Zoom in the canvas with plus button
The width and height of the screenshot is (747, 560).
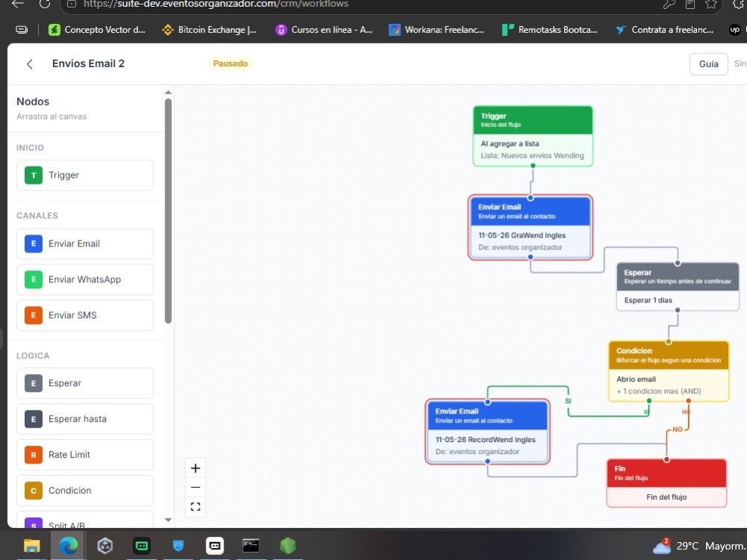tap(195, 468)
